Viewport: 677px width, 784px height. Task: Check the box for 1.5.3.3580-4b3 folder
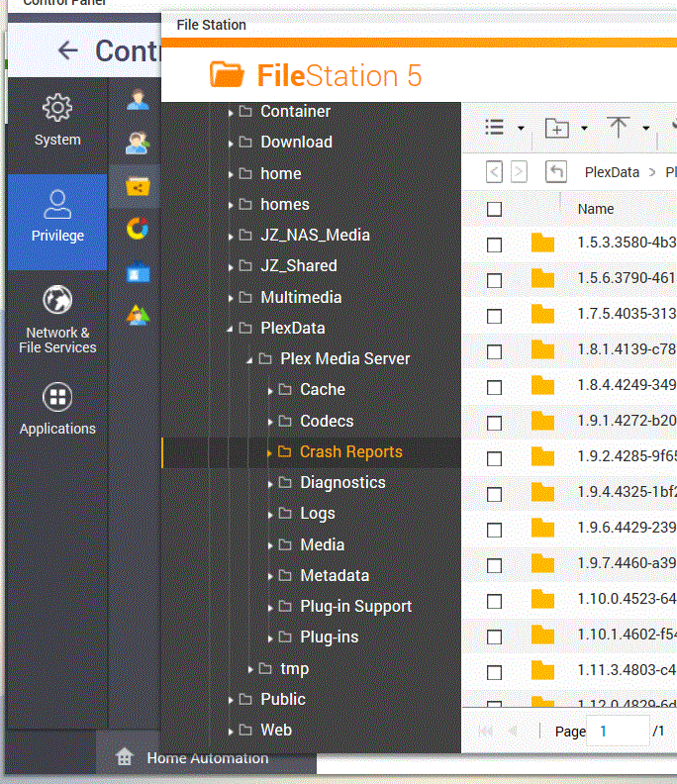[x=494, y=245]
